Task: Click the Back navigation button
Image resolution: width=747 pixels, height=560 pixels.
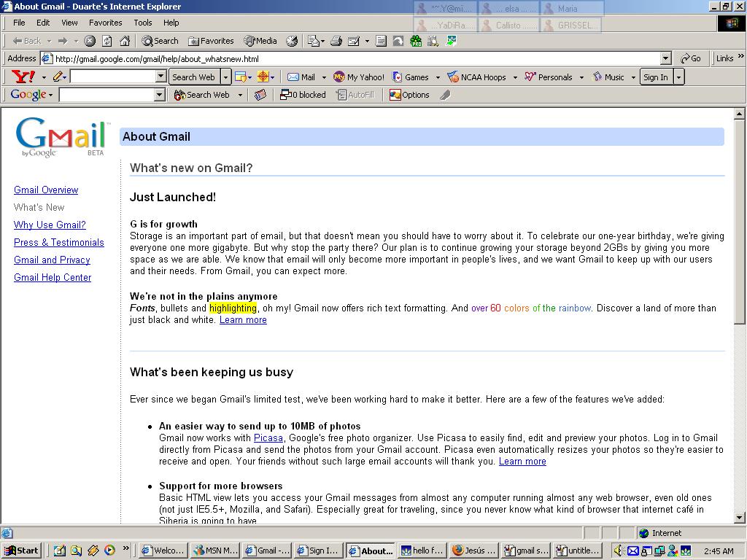Action: coord(27,41)
